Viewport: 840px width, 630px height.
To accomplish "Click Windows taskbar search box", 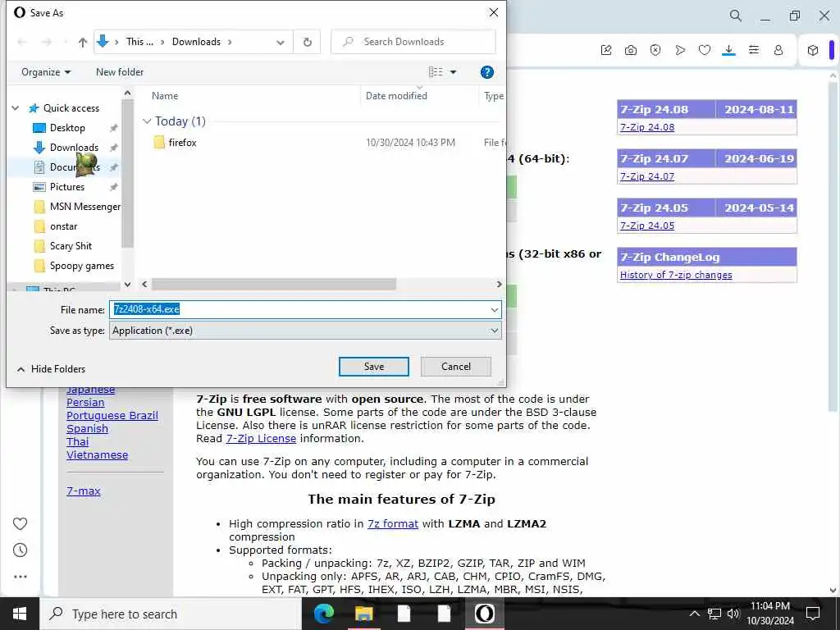I will pyautogui.click(x=171, y=614).
